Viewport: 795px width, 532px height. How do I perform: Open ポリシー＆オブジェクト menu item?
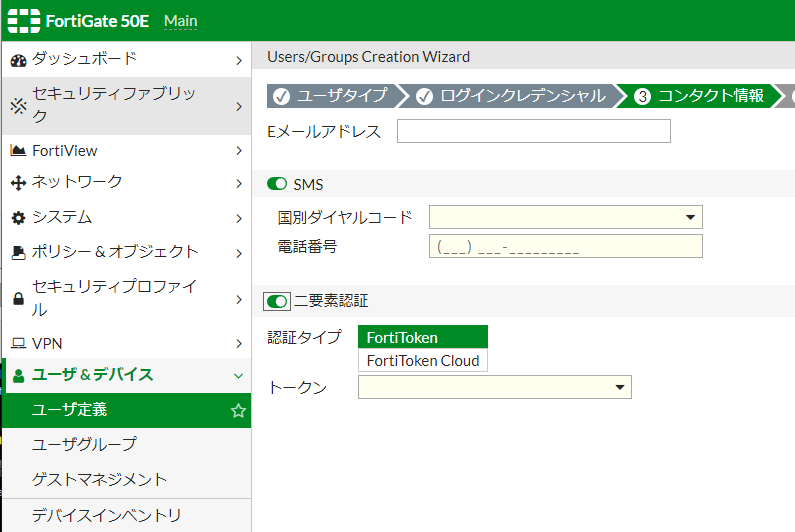point(127,253)
